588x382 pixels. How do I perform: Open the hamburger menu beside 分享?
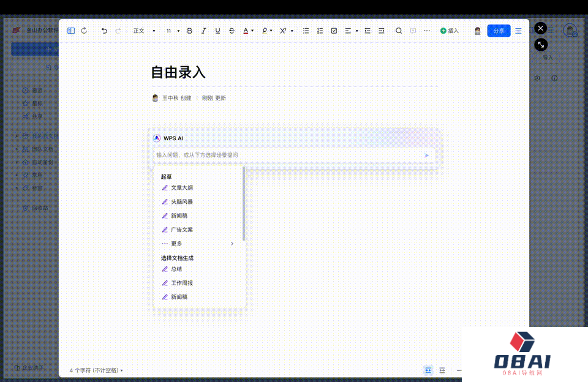click(518, 31)
